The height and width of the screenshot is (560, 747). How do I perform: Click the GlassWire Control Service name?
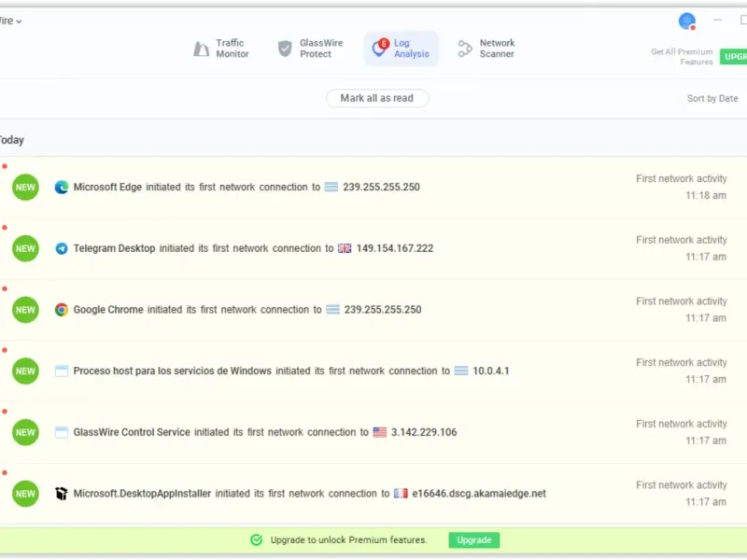[x=132, y=432]
